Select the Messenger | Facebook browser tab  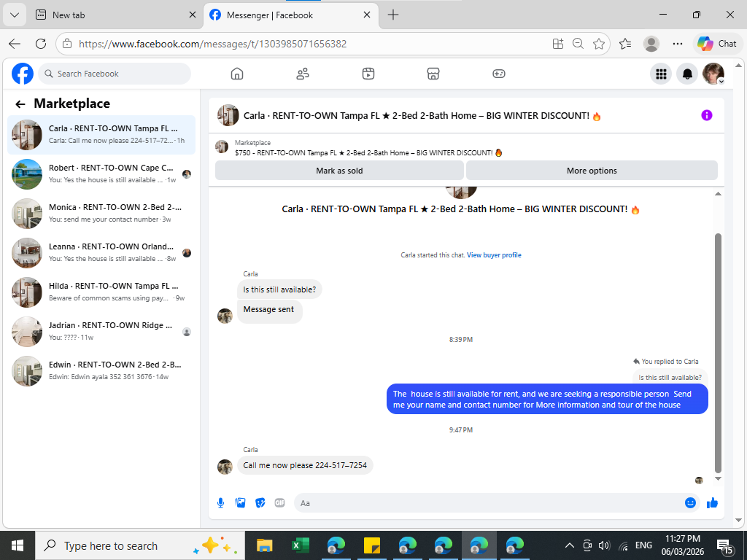(x=291, y=15)
